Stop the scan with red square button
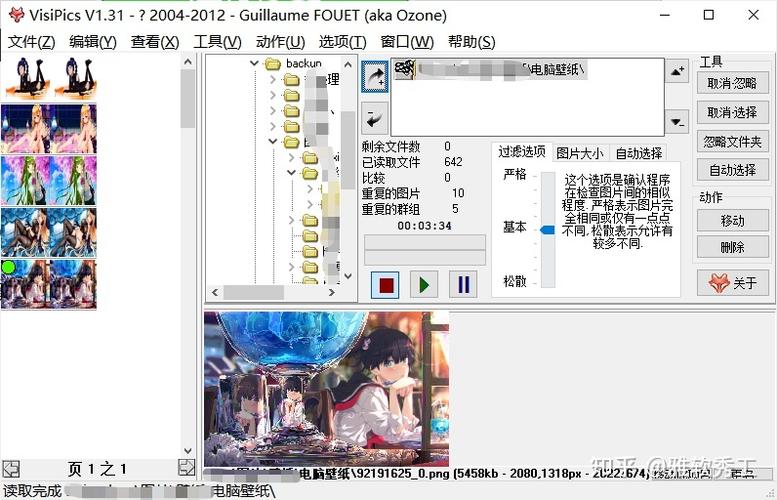Viewport: 777px width, 500px height. [x=386, y=284]
